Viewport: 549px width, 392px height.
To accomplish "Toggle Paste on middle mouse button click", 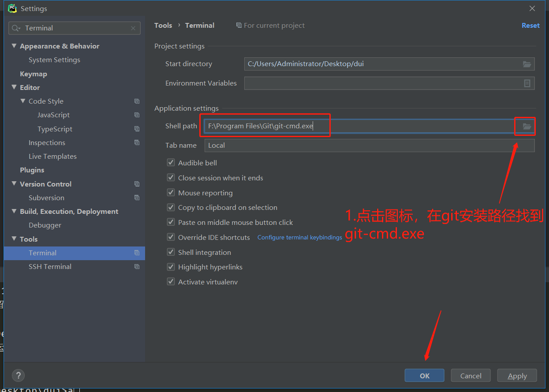I will tap(171, 222).
